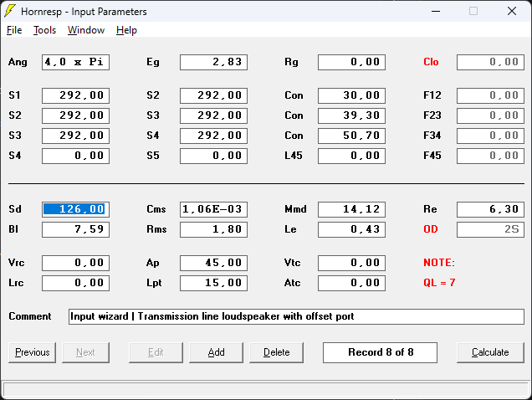
Task: Select the Lrc input field
Action: click(75, 283)
